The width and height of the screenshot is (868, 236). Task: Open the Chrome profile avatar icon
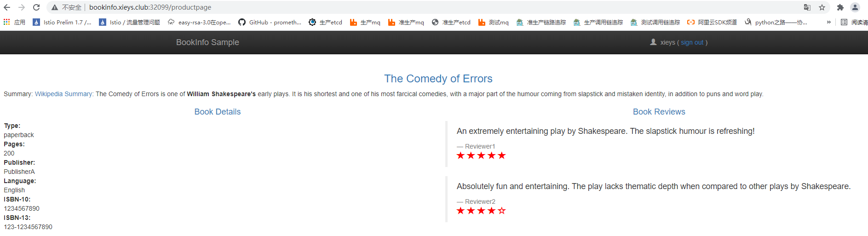tap(855, 7)
